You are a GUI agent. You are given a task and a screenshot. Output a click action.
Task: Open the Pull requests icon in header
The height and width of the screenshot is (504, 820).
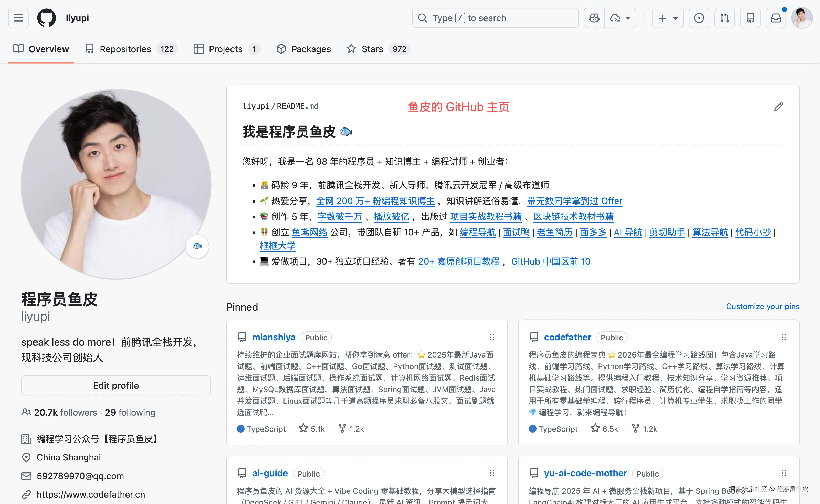pos(724,18)
